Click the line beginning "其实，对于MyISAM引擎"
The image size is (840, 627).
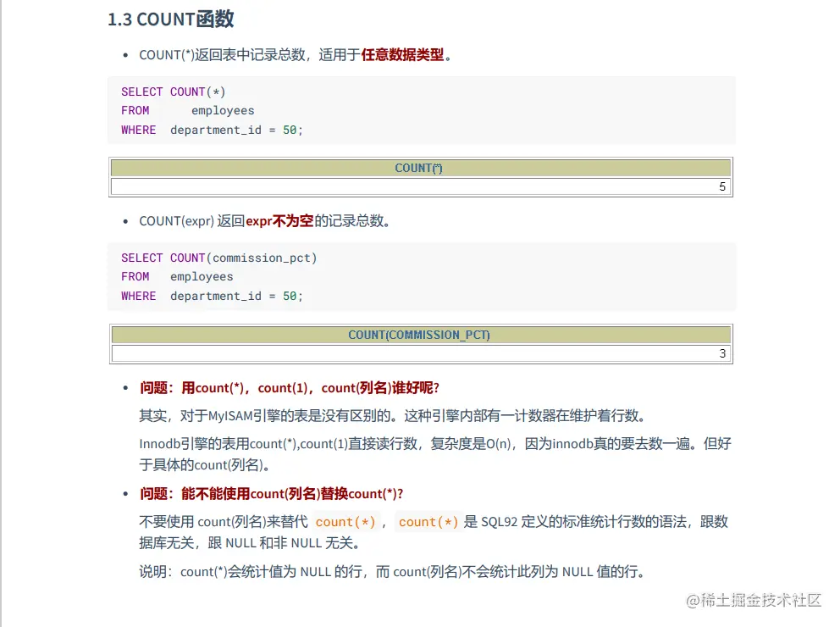tap(391, 416)
